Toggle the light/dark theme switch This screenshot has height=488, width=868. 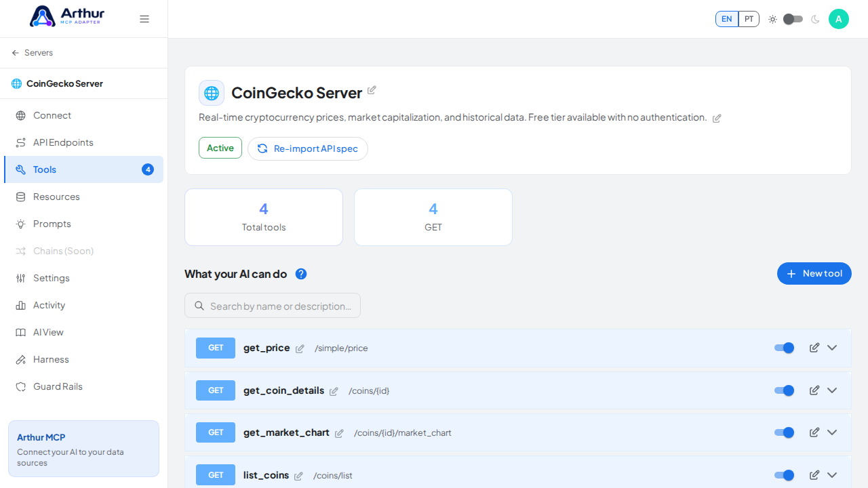(x=793, y=19)
